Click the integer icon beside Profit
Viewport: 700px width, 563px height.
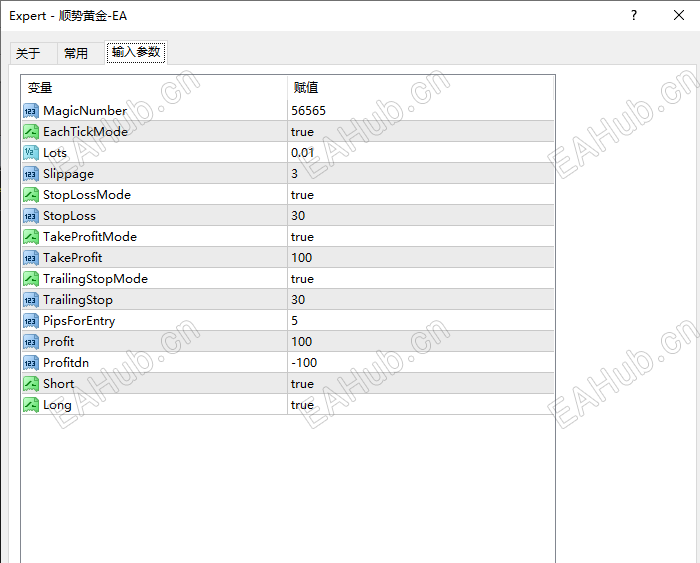pyautogui.click(x=31, y=342)
